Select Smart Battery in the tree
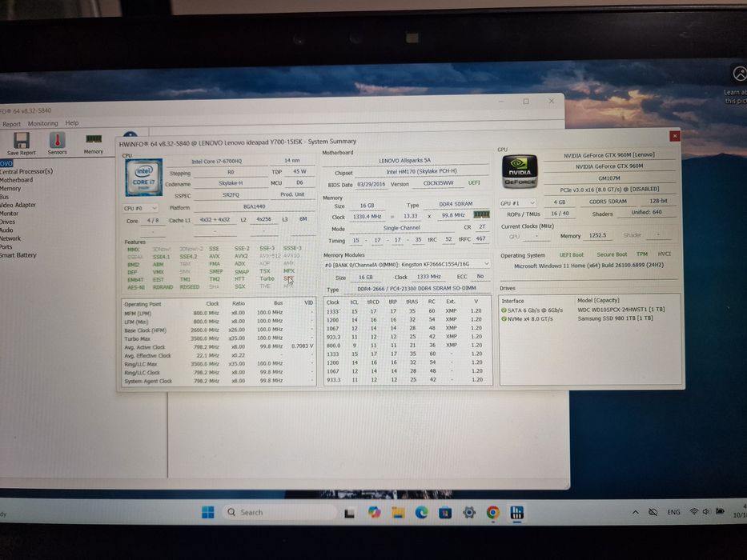 (x=18, y=255)
